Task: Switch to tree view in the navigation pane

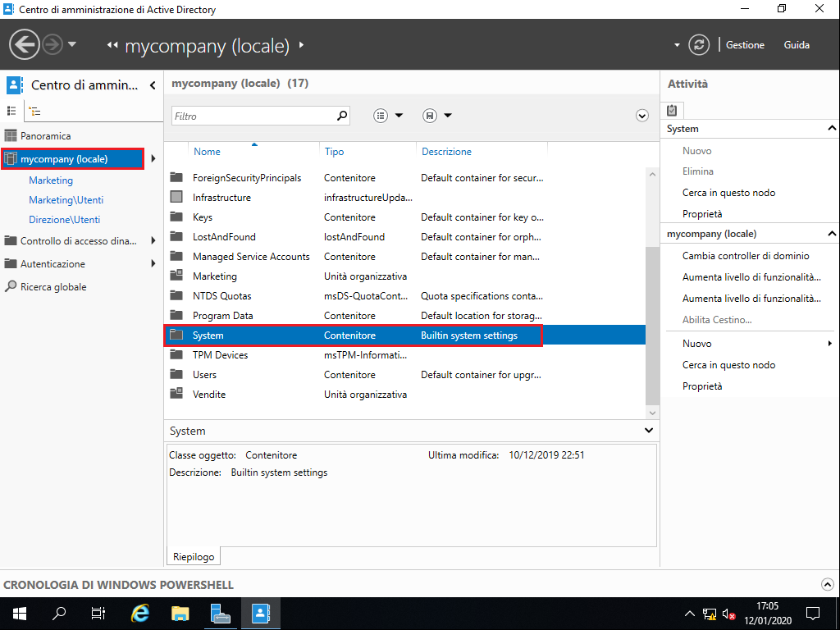Action: pos(34,110)
